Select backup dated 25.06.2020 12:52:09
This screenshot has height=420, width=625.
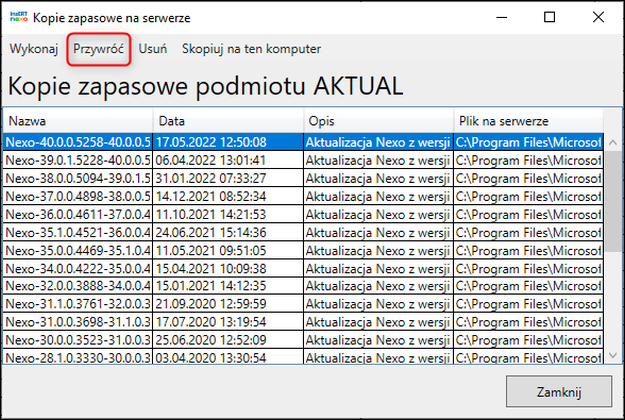click(303, 340)
